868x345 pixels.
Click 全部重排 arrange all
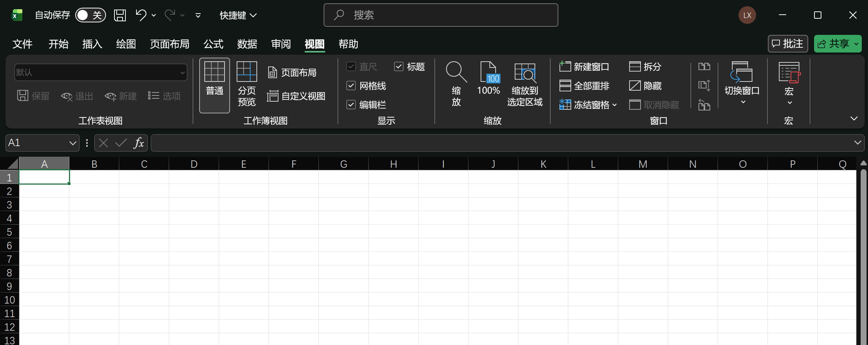(584, 86)
